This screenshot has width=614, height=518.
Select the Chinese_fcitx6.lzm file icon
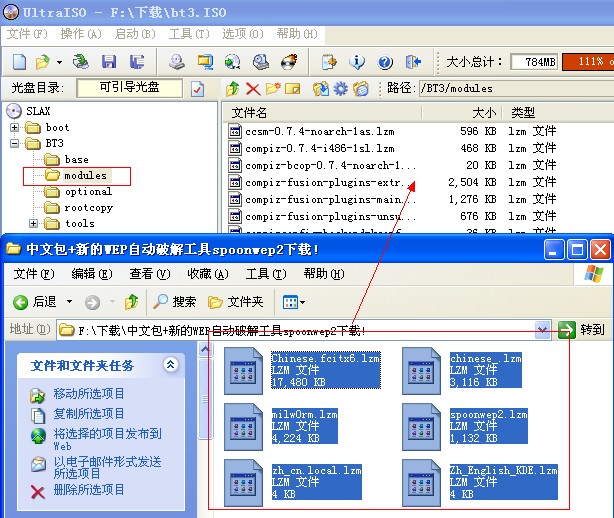[244, 371]
